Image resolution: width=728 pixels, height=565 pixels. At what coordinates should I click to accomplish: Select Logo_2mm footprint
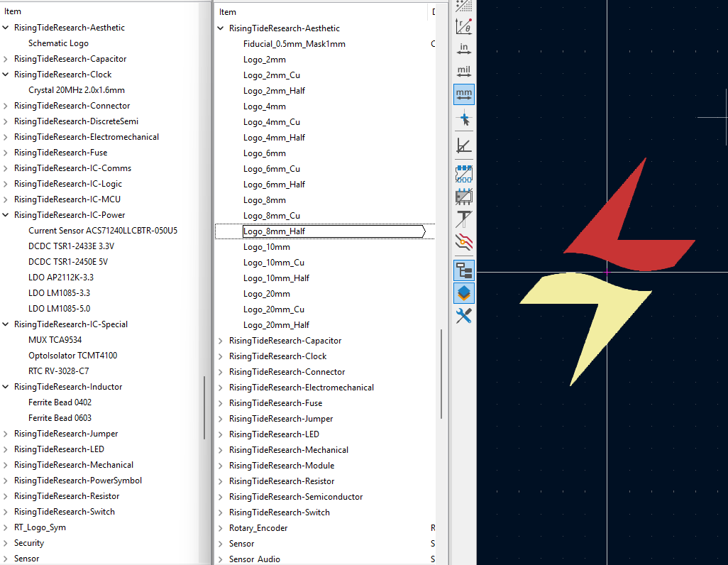click(265, 60)
